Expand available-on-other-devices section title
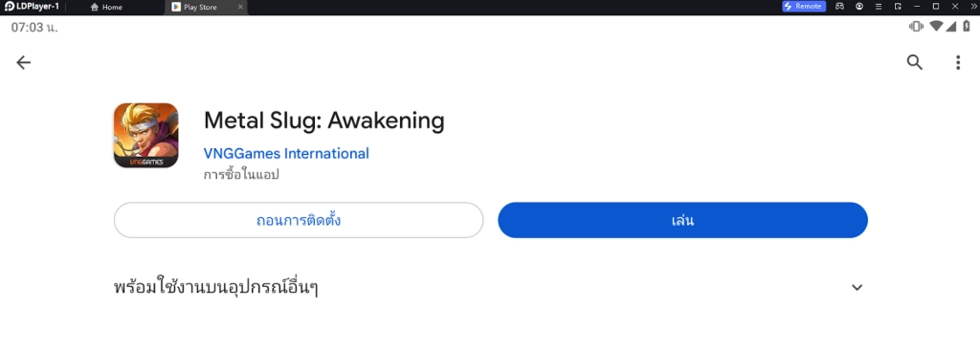 (216, 288)
